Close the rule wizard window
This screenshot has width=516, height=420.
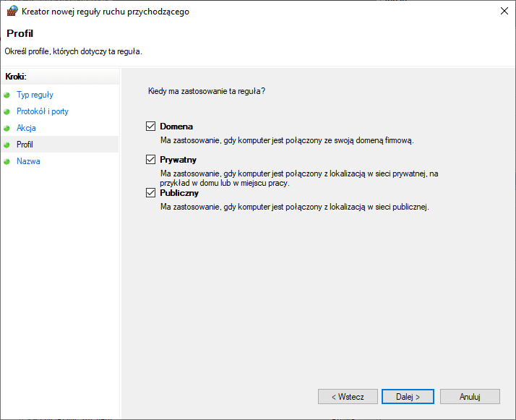coord(504,11)
